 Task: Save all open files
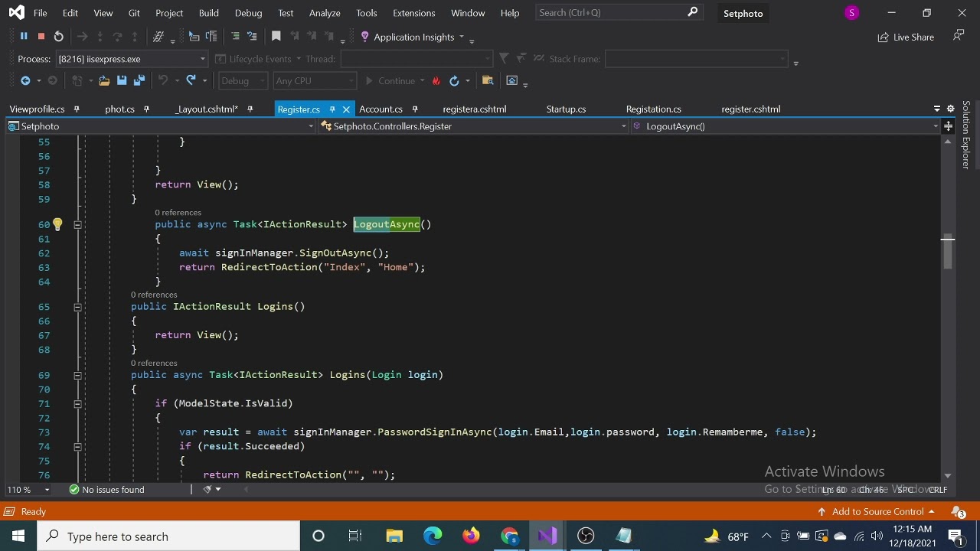139,80
